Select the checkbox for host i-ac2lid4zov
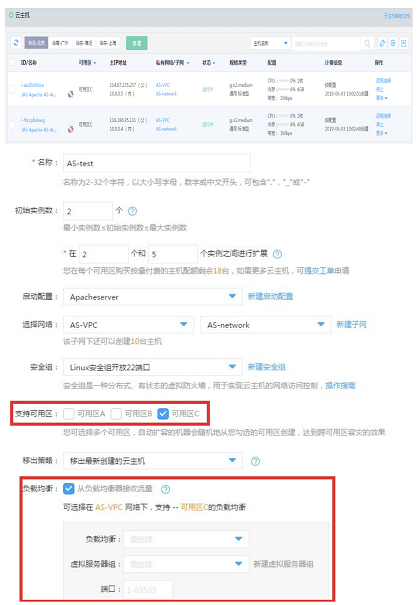The height and width of the screenshot is (605, 418). click(12, 90)
